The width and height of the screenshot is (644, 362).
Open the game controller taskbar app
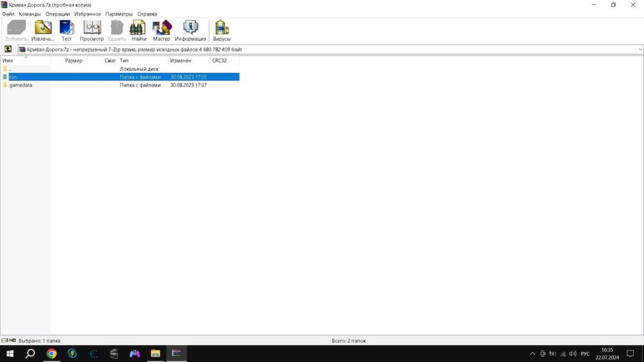[x=135, y=354]
